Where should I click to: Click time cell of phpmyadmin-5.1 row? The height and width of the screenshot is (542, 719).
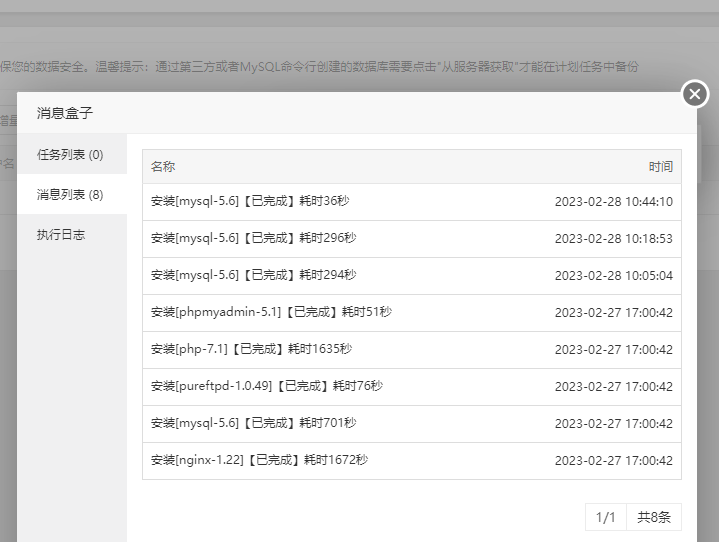pyautogui.click(x=614, y=313)
